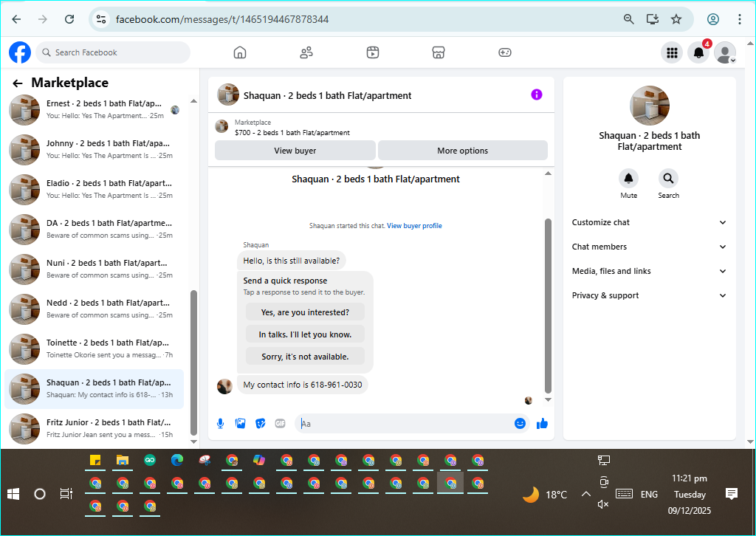Image resolution: width=756 pixels, height=536 pixels.
Task: Bookmark this page with the star icon
Action: pyautogui.click(x=676, y=19)
